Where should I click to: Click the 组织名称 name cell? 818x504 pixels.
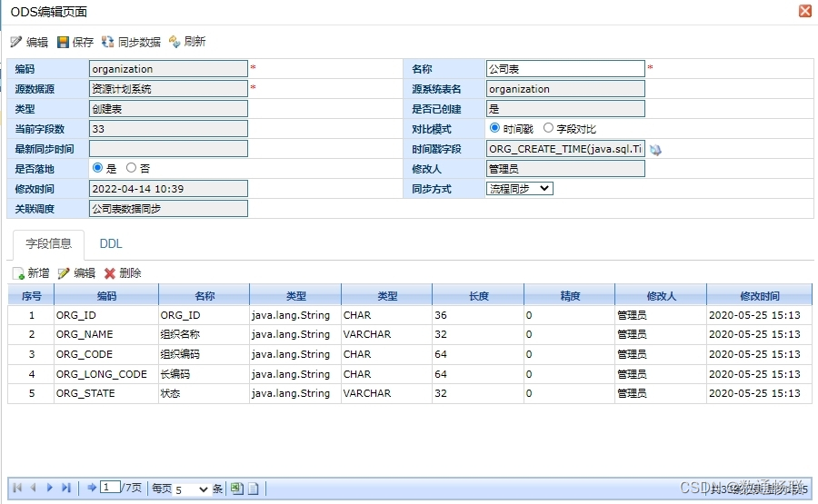pyautogui.click(x=204, y=334)
